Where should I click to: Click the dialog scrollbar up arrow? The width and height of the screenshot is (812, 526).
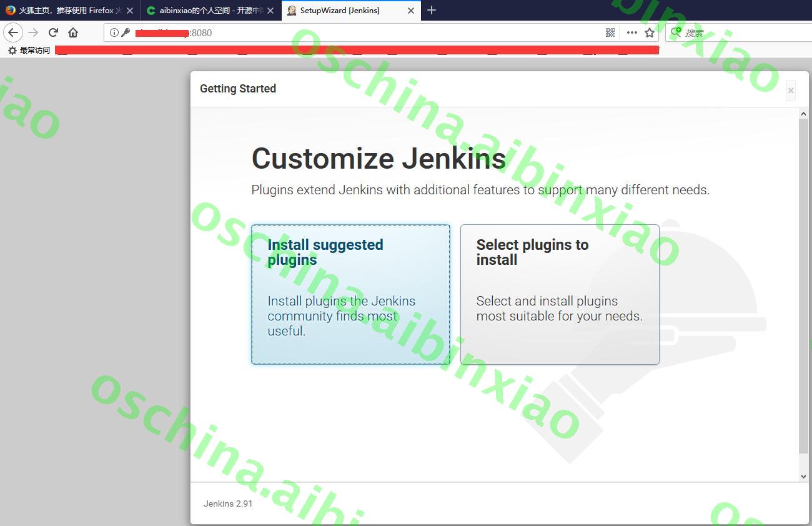click(x=804, y=114)
